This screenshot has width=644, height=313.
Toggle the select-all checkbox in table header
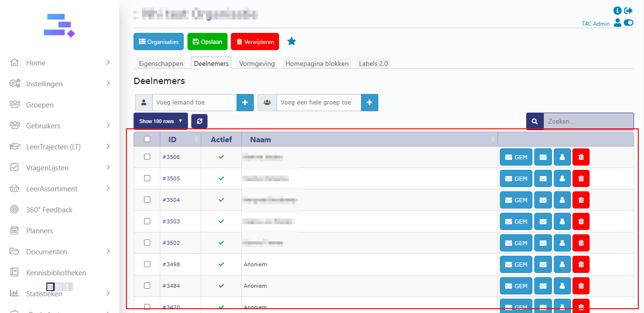tap(147, 139)
